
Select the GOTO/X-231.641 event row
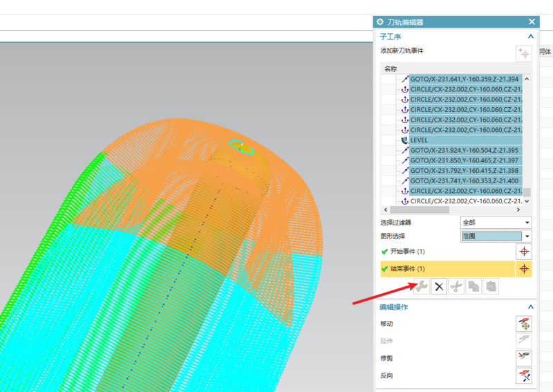click(x=465, y=79)
